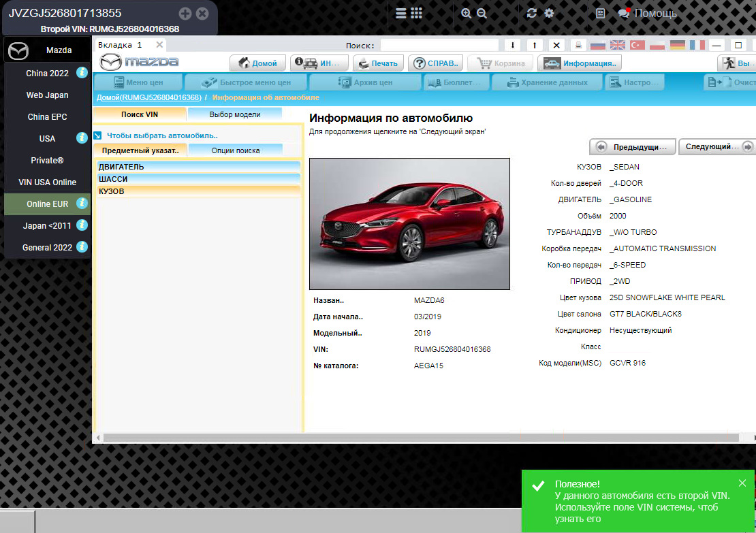This screenshot has width=756, height=533.
Task: Click the Поиск search input field
Action: coord(439,45)
